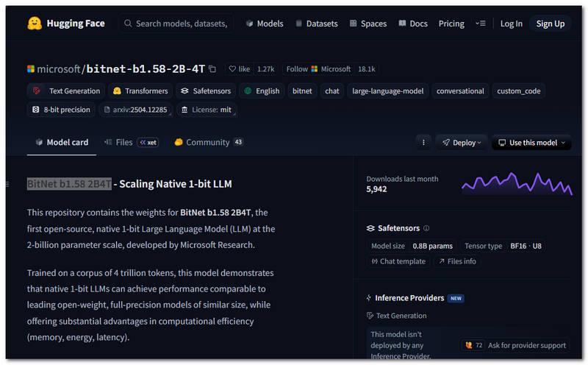Click the NEW badge beside Inference Providers
The height and width of the screenshot is (365, 588).
coord(456,299)
